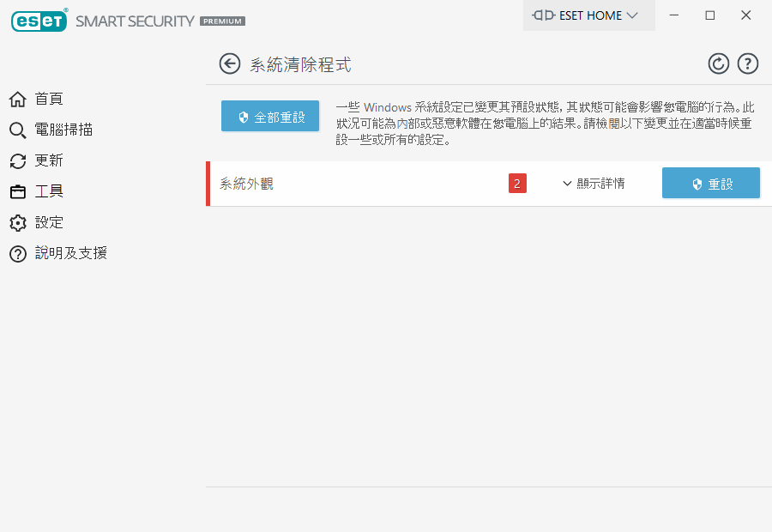
Task: Click the back arrow icon
Action: [x=229, y=63]
